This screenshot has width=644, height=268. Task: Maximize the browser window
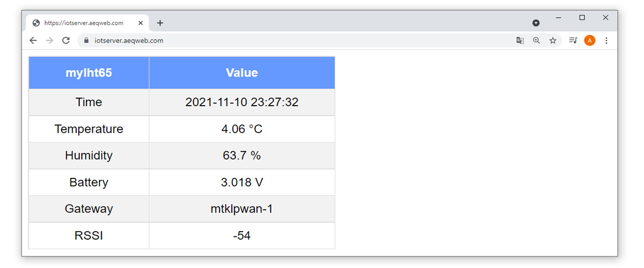click(582, 18)
